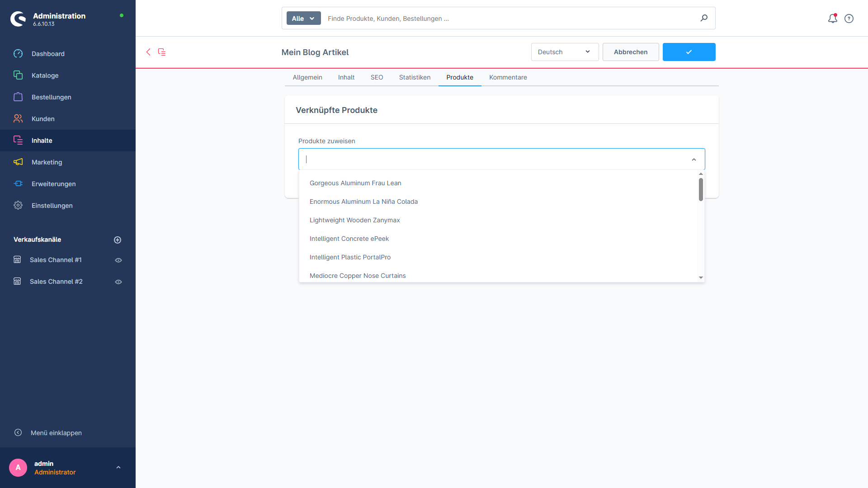Click the product list scrollbar thumb

(701, 189)
